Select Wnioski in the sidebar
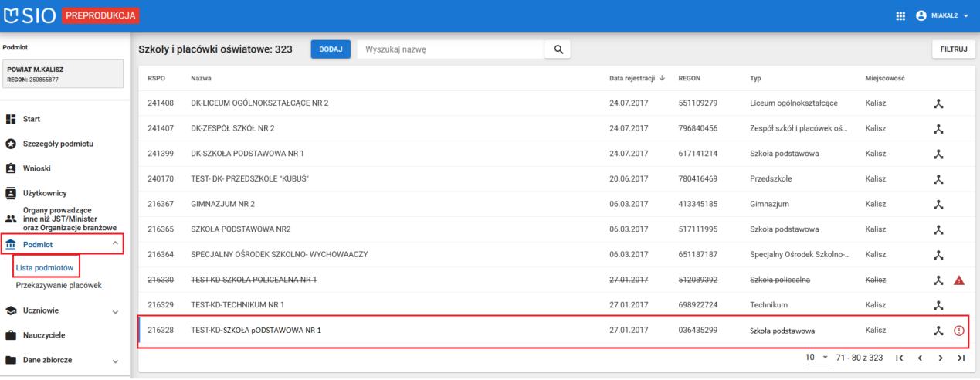The width and height of the screenshot is (980, 380). [37, 168]
